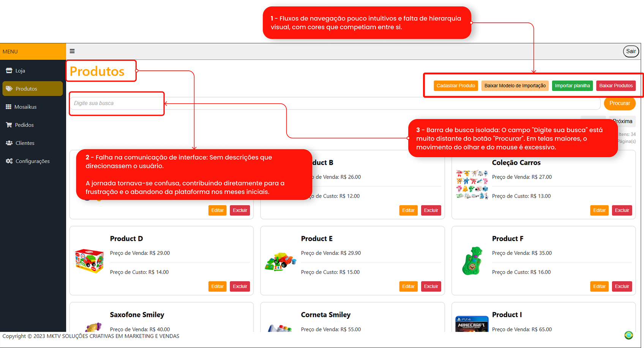
Task: Toggle the hamburger menu icon
Action: (x=72, y=51)
